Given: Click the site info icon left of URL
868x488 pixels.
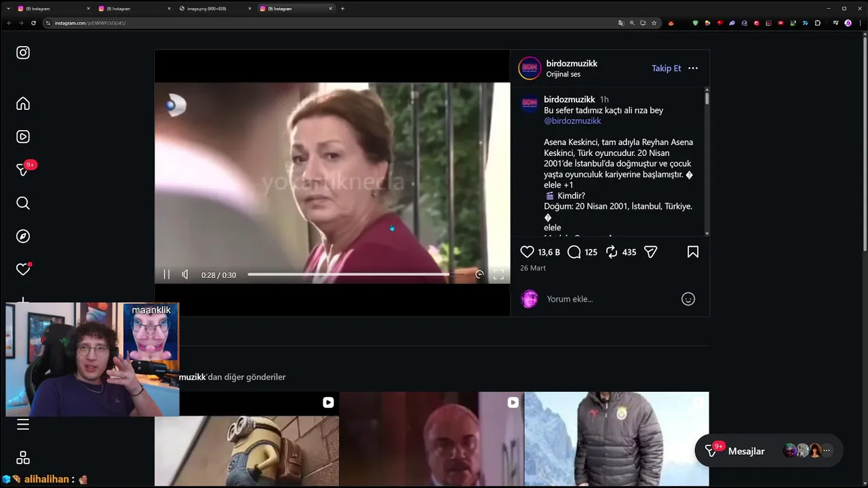Looking at the screenshot, I should click(47, 23).
